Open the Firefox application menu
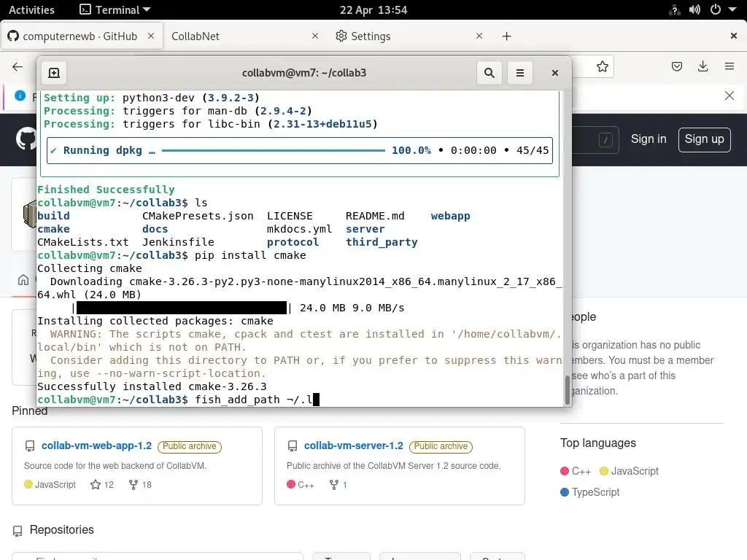 (x=729, y=66)
